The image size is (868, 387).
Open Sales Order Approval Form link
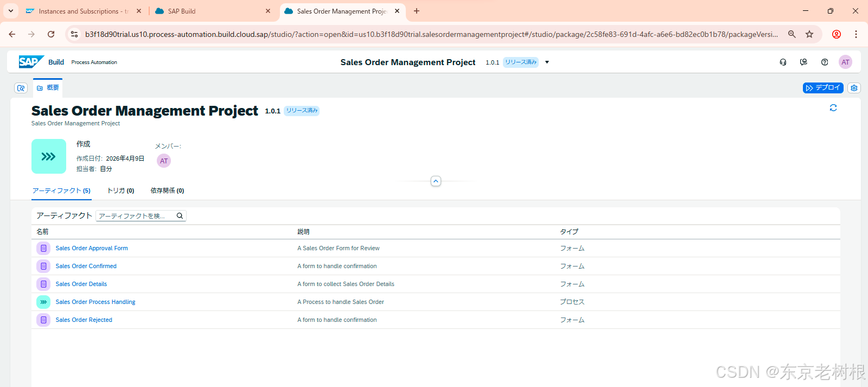coord(92,248)
